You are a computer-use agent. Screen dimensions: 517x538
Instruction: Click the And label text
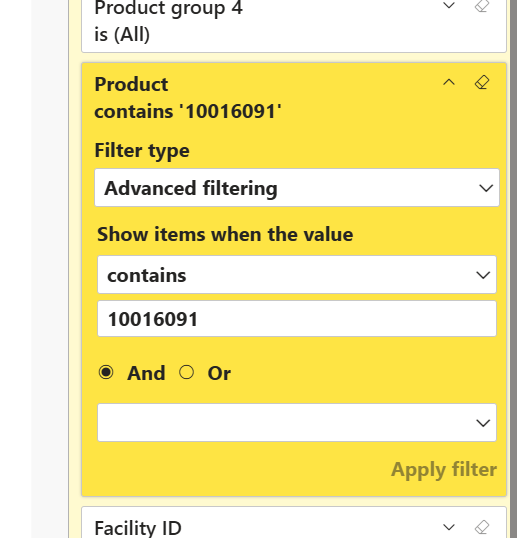pos(146,373)
